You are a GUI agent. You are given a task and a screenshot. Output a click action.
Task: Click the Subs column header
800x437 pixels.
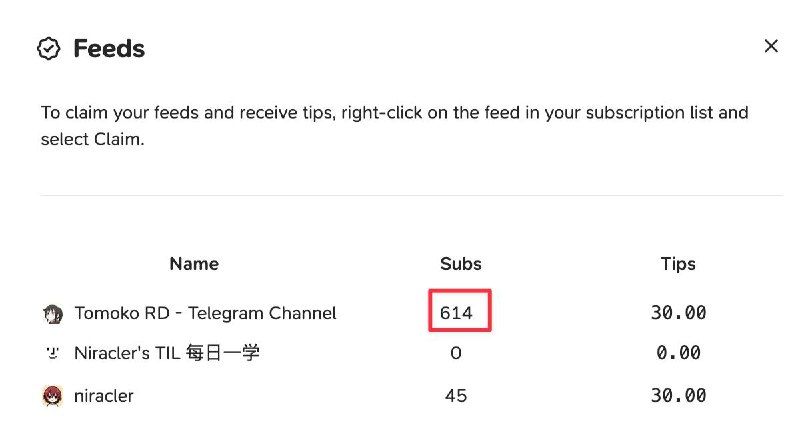pos(460,264)
